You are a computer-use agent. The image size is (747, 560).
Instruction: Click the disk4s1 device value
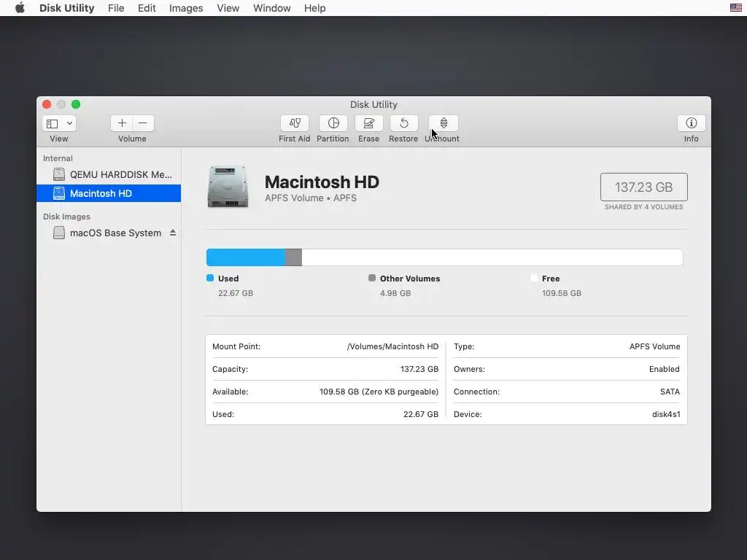pyautogui.click(x=666, y=414)
